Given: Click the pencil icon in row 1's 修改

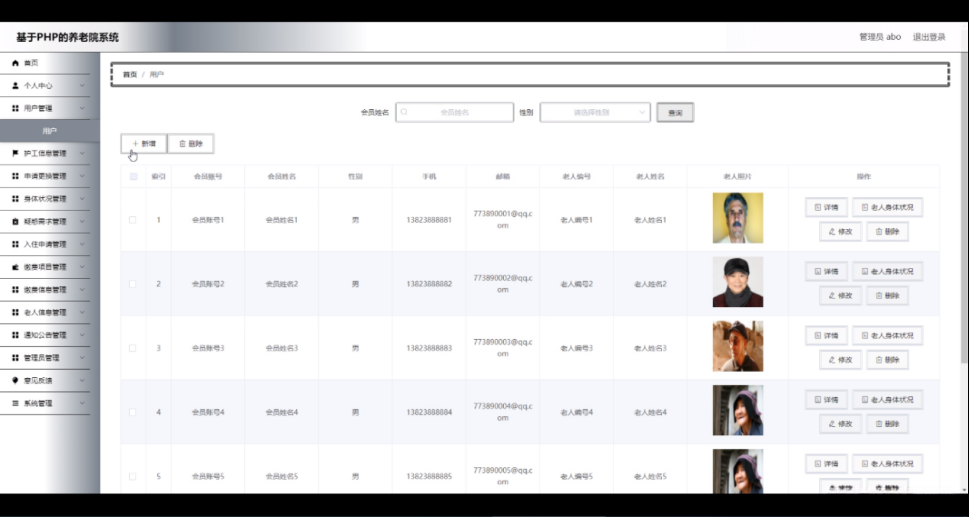Looking at the screenshot, I should (832, 232).
